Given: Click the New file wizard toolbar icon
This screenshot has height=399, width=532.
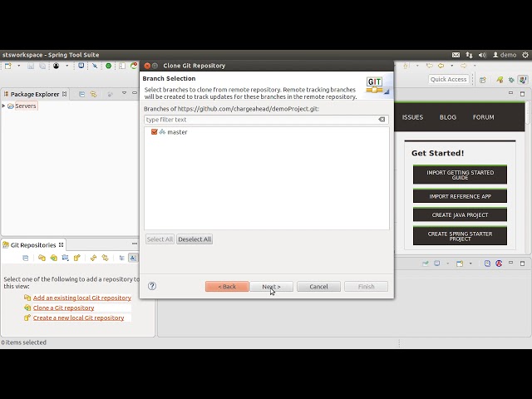Looking at the screenshot, I should click(x=7, y=66).
